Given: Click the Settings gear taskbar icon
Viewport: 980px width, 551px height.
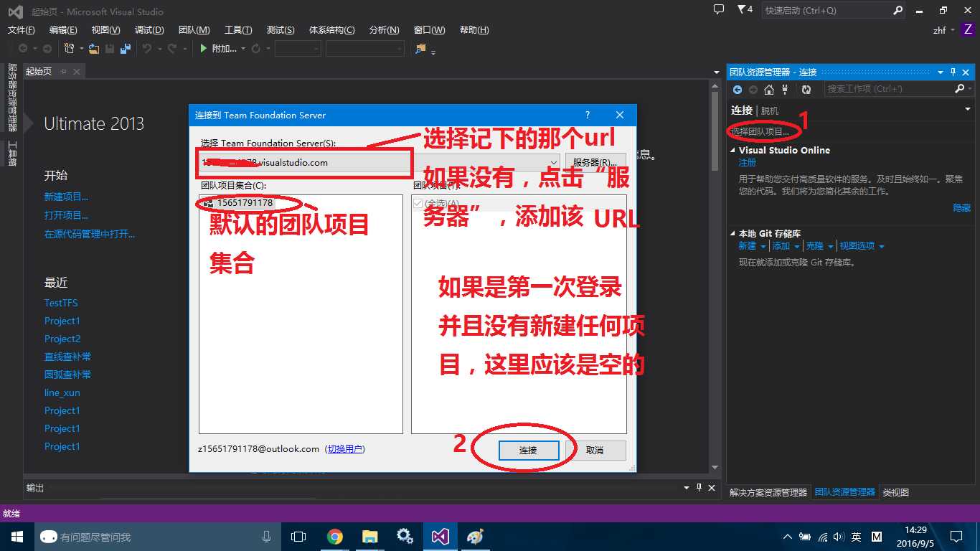Looking at the screenshot, I should point(405,537).
